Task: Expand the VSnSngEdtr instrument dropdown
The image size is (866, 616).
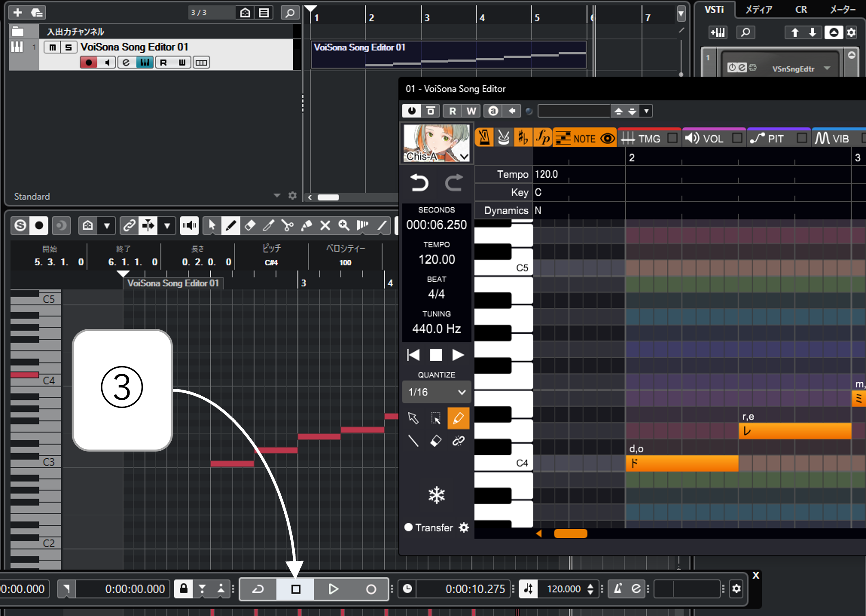Action: (x=827, y=68)
